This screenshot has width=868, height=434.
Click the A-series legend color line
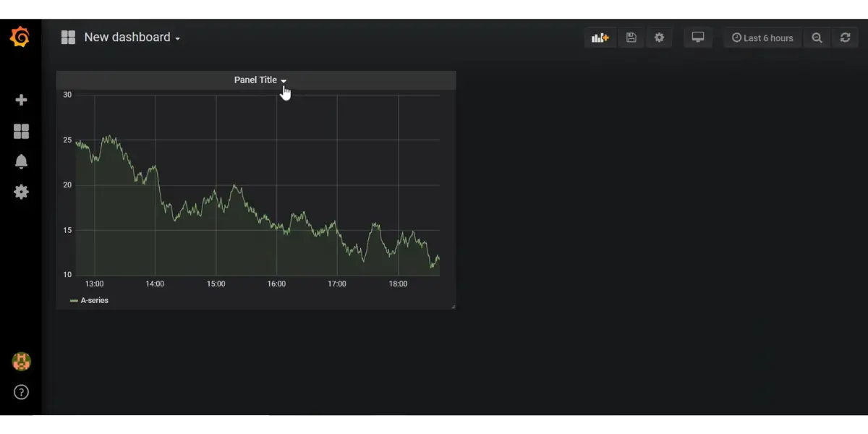(74, 300)
